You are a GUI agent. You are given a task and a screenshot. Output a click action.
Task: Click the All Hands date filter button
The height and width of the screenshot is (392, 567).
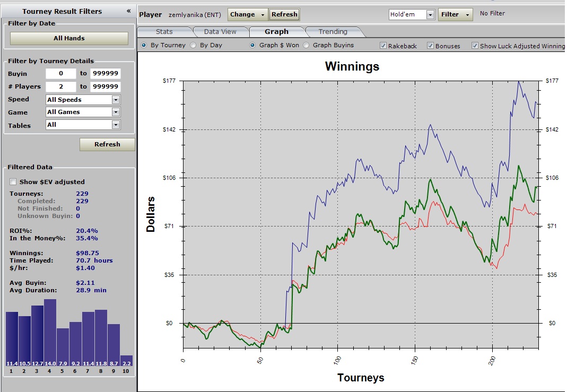69,38
